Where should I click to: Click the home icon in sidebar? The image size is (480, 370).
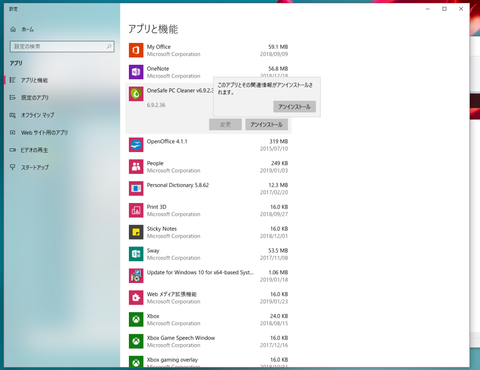pos(13,29)
